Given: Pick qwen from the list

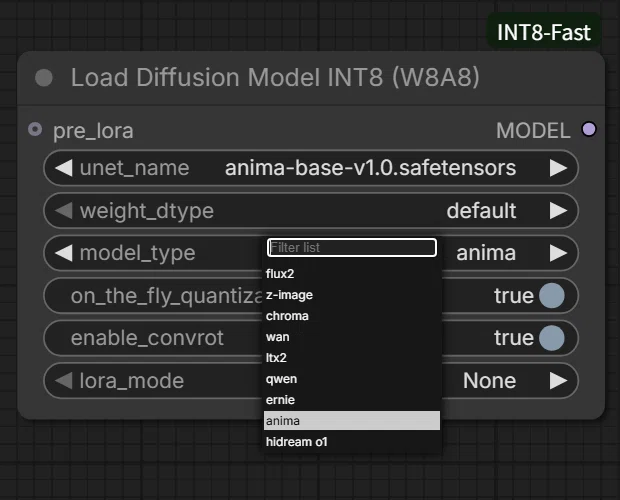Looking at the screenshot, I should [352, 379].
